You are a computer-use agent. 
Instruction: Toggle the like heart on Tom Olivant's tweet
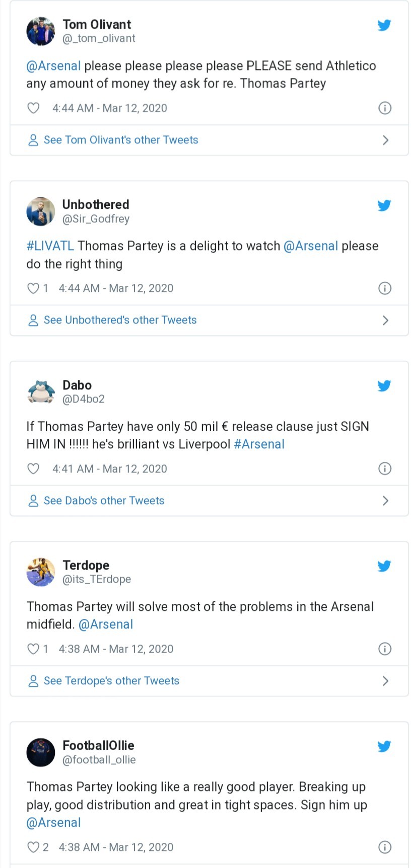click(33, 108)
